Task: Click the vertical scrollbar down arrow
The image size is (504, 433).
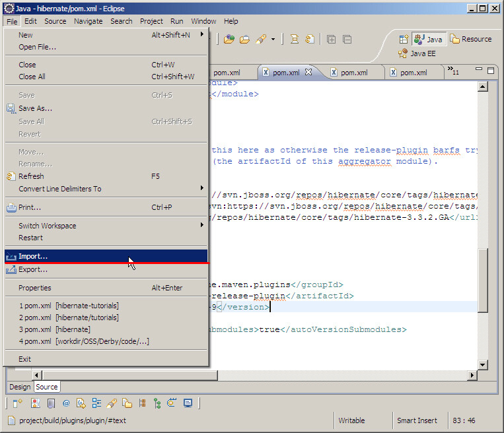Action: click(x=482, y=364)
